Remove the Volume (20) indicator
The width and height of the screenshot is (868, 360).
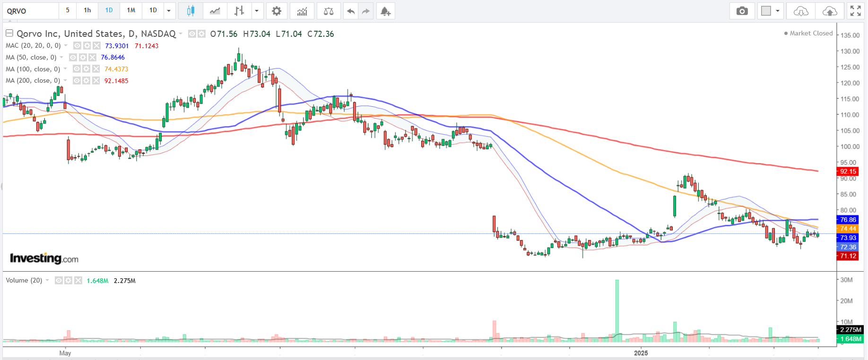[78, 281]
